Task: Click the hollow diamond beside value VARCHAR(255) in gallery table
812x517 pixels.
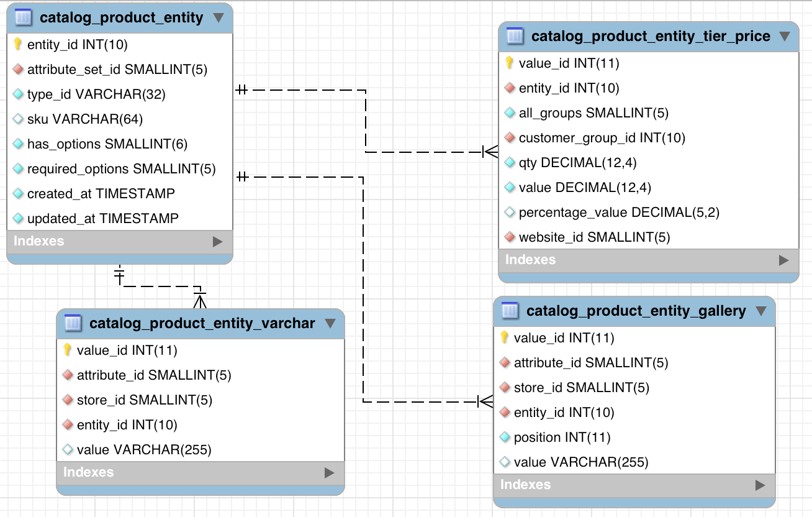Action: pos(505,462)
